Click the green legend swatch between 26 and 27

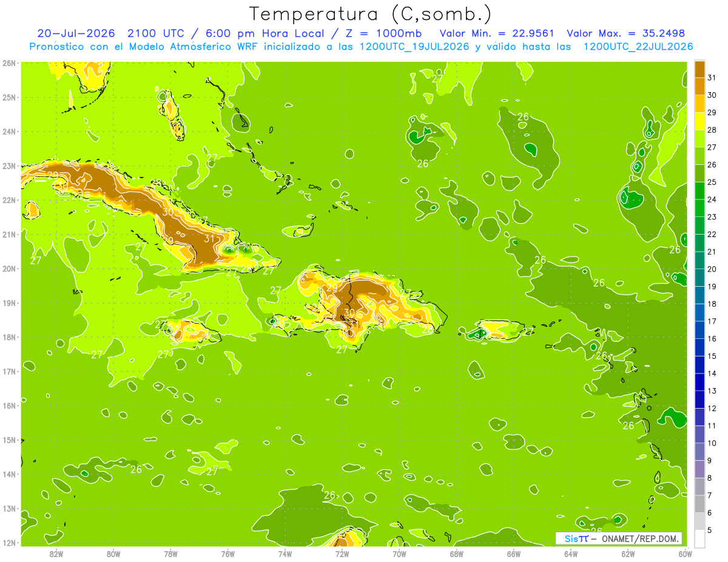699,156
